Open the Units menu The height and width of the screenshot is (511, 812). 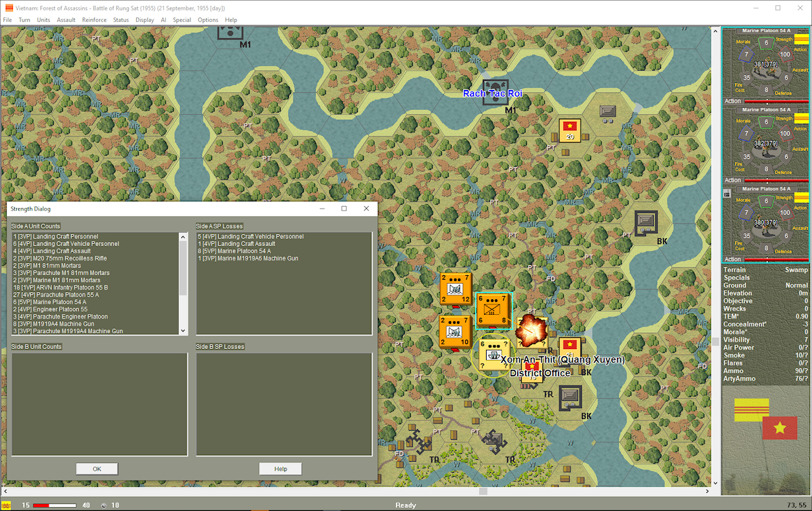point(43,20)
